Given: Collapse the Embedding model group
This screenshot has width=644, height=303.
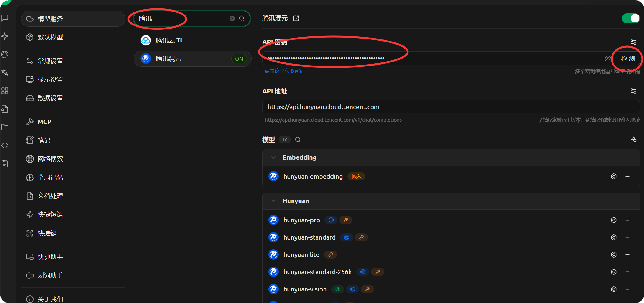Looking at the screenshot, I should (x=273, y=157).
